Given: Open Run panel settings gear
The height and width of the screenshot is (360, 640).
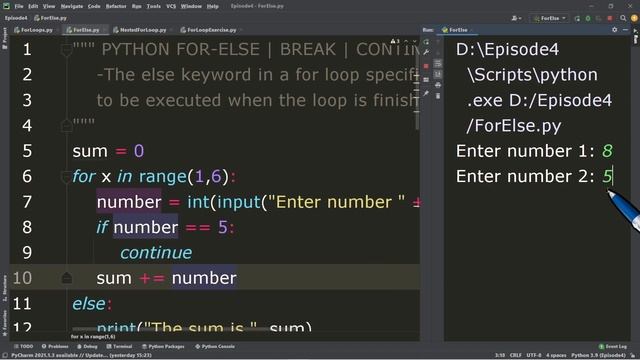Looking at the screenshot, I should coord(615,30).
